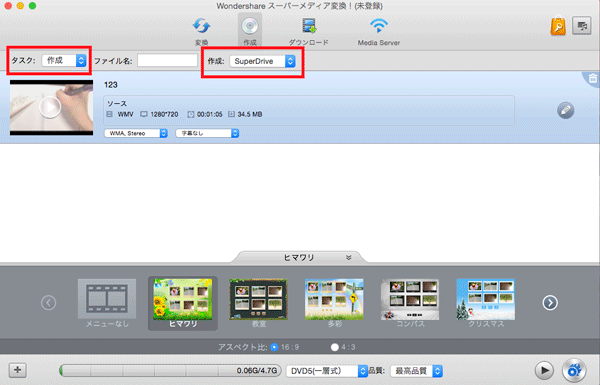600x385 pixels.
Task: Switch to the ダウンロード tab
Action: pos(308,31)
